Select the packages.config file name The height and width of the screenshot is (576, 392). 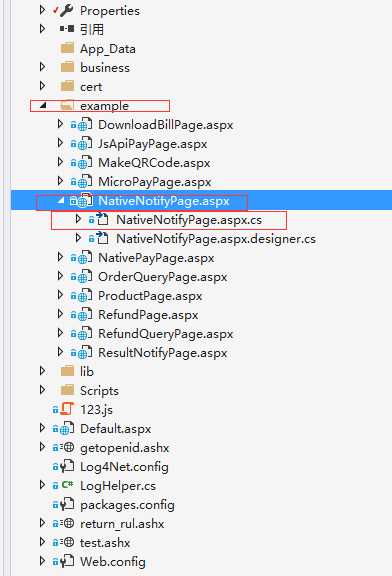pos(127,505)
